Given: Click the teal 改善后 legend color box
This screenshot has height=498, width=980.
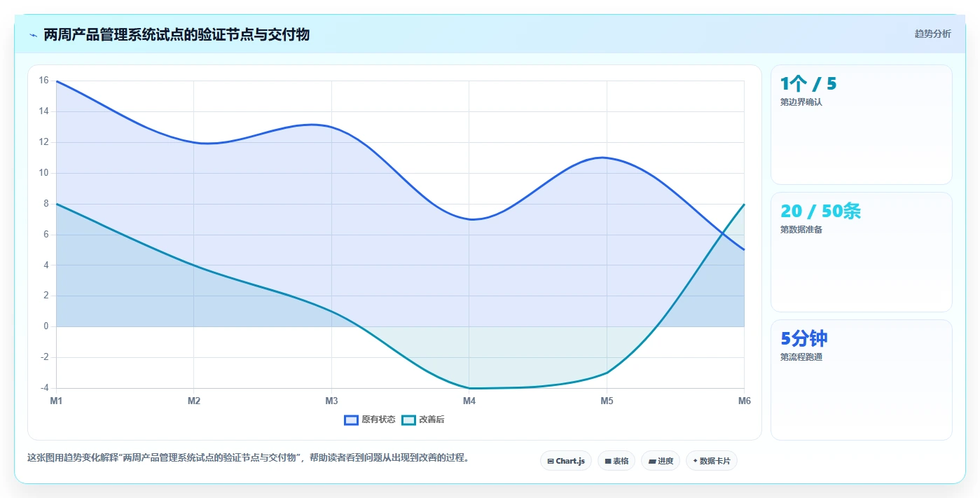Looking at the screenshot, I should (408, 420).
